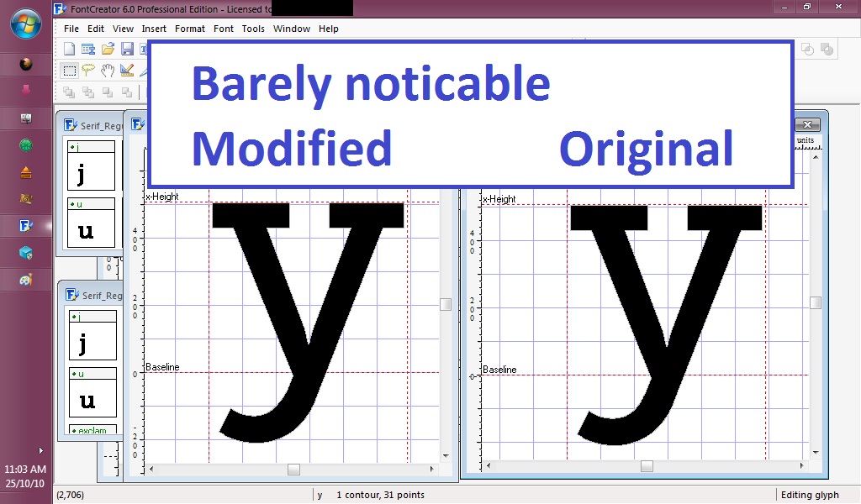Click scroll-down arrow in original glyph window
The width and height of the screenshot is (861, 504).
click(x=816, y=453)
